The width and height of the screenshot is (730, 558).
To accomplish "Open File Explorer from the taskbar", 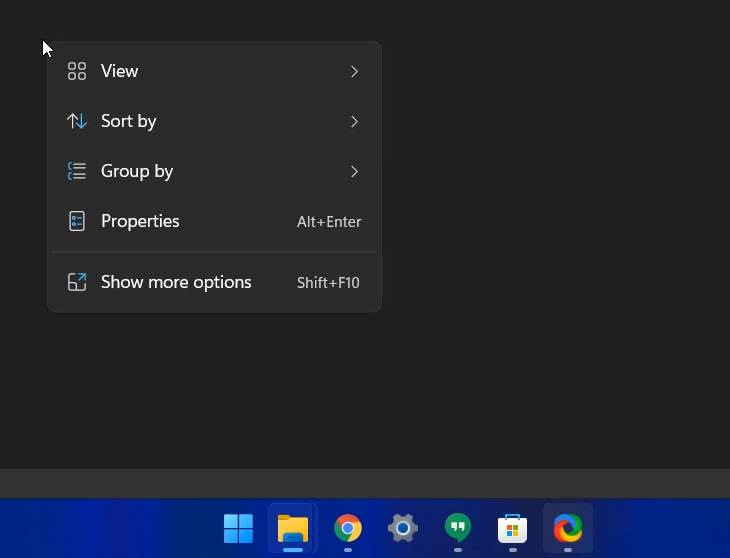I will 293,528.
